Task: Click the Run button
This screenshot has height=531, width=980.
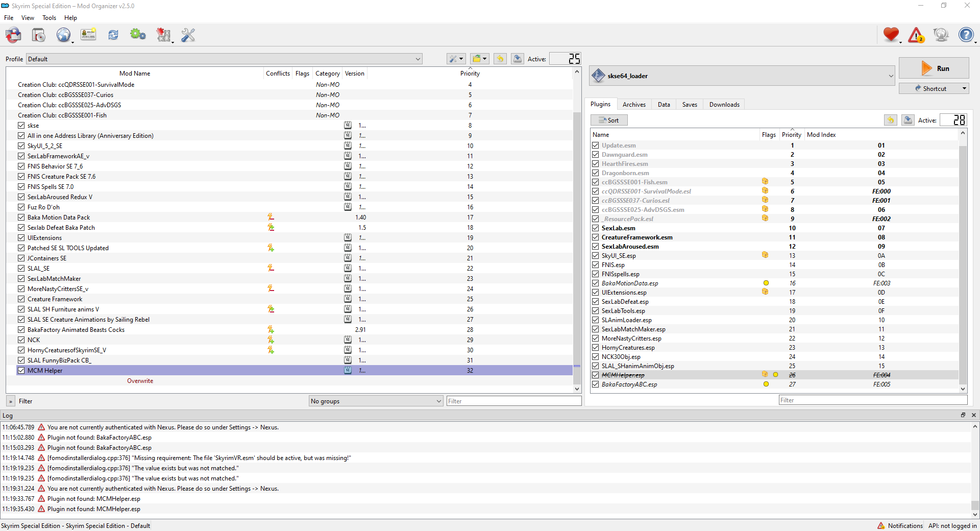Action: point(934,68)
